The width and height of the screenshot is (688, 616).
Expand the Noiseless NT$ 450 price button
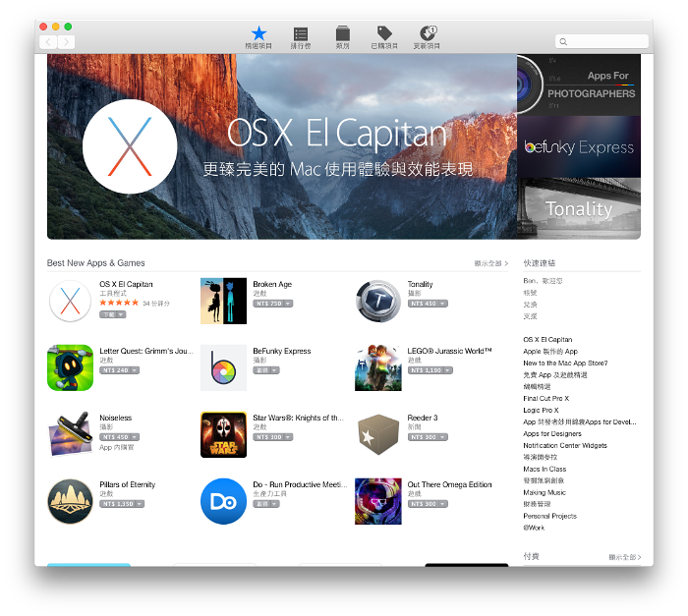tap(119, 437)
